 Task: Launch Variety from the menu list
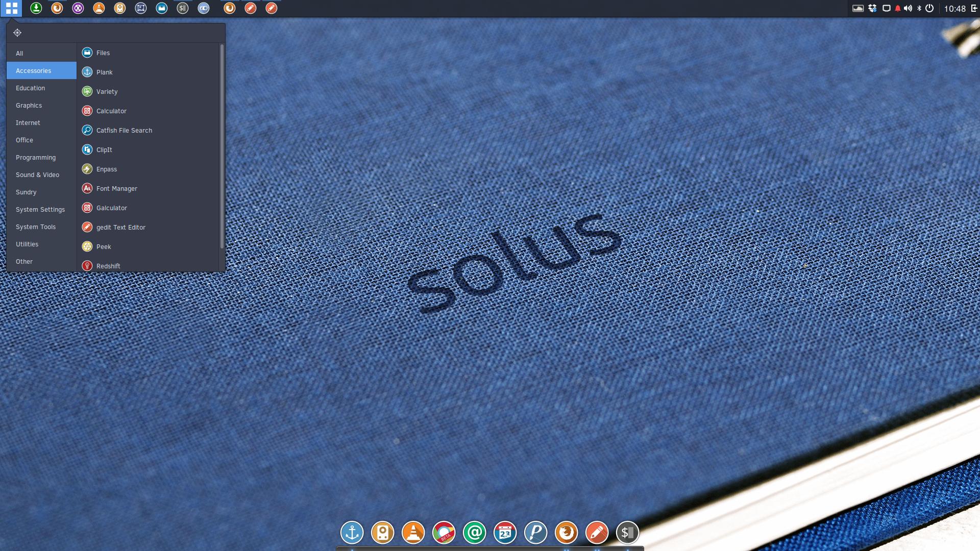point(148,91)
